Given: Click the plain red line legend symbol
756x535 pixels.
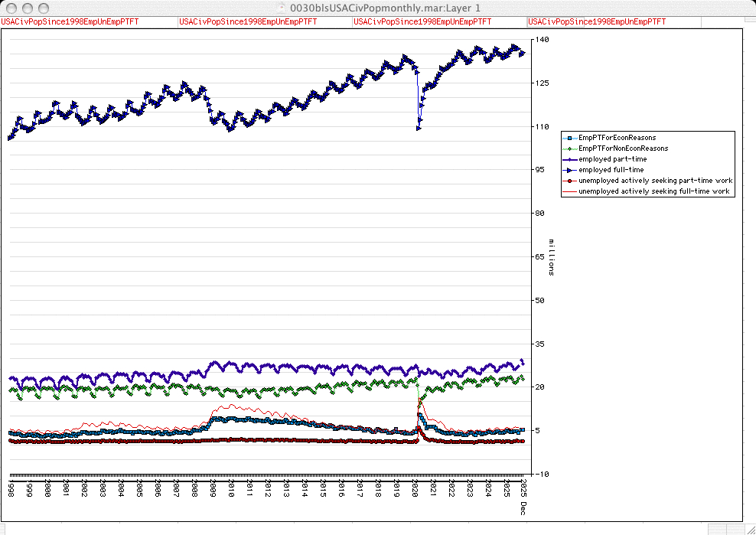Looking at the screenshot, I should click(x=570, y=191).
